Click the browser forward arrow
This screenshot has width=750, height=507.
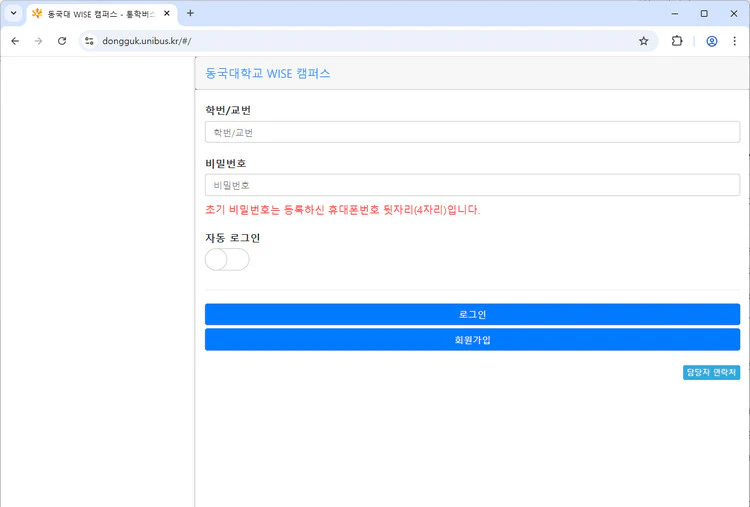pos(38,41)
